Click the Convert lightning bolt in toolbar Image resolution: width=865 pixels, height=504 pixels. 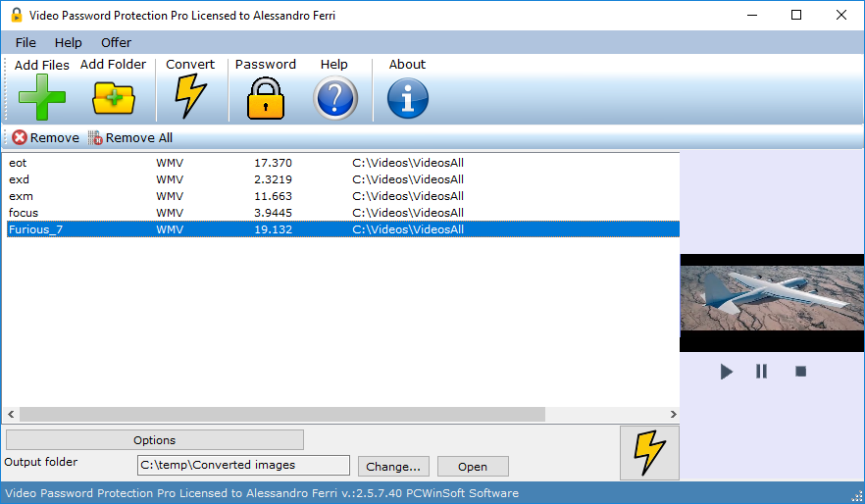(x=190, y=97)
